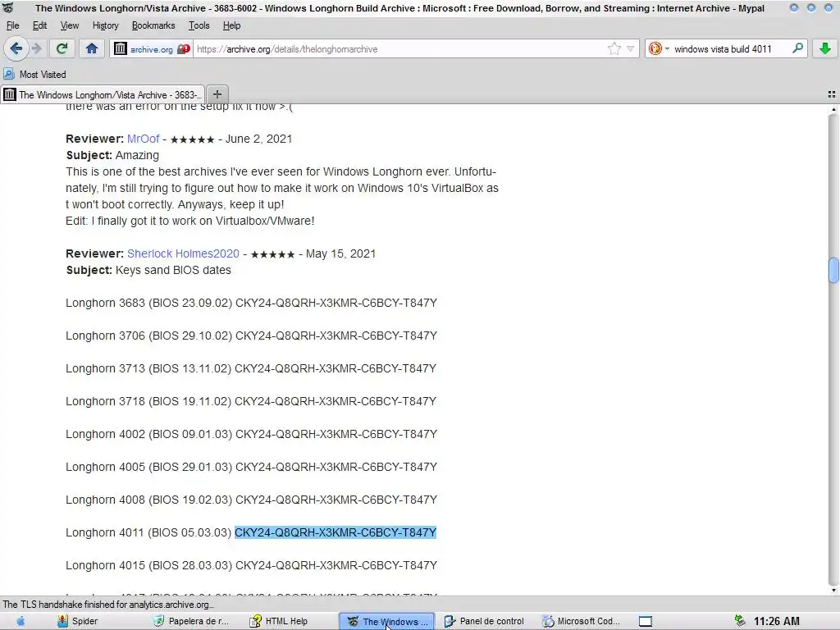Image resolution: width=840 pixels, height=630 pixels.
Task: Click the forward navigation arrow
Action: tap(37, 48)
